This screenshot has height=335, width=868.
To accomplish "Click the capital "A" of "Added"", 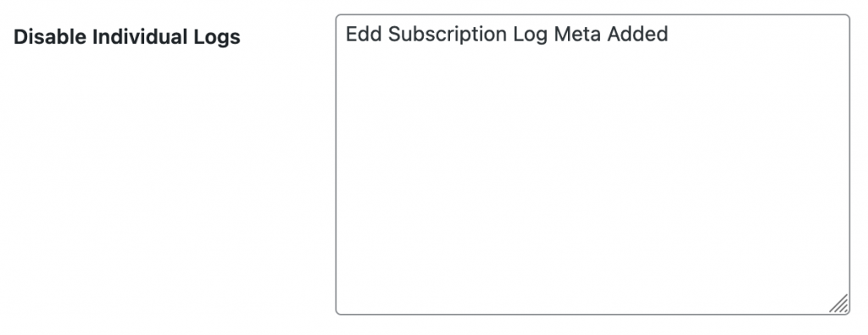I will pos(614,34).
